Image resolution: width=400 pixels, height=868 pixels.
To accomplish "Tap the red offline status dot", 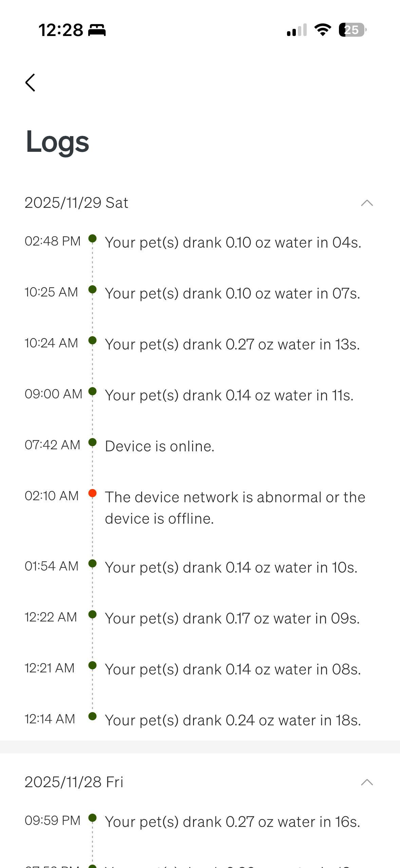I will click(92, 493).
